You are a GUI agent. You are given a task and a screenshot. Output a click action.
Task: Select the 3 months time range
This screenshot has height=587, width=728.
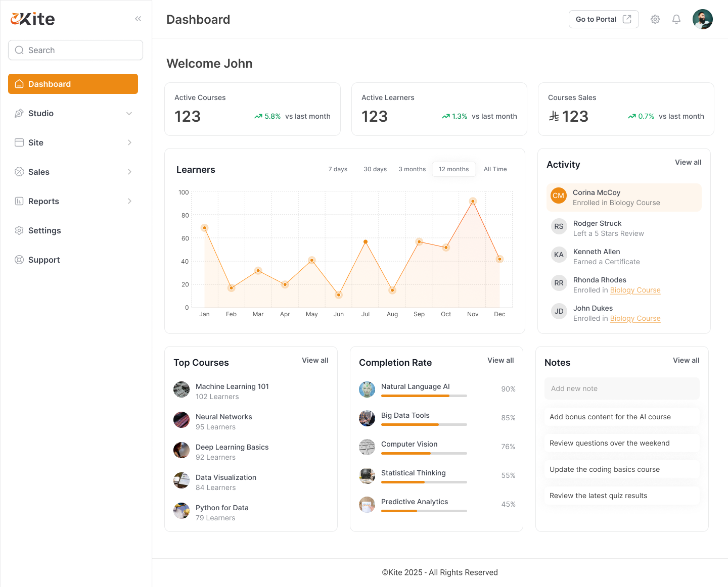412,169
